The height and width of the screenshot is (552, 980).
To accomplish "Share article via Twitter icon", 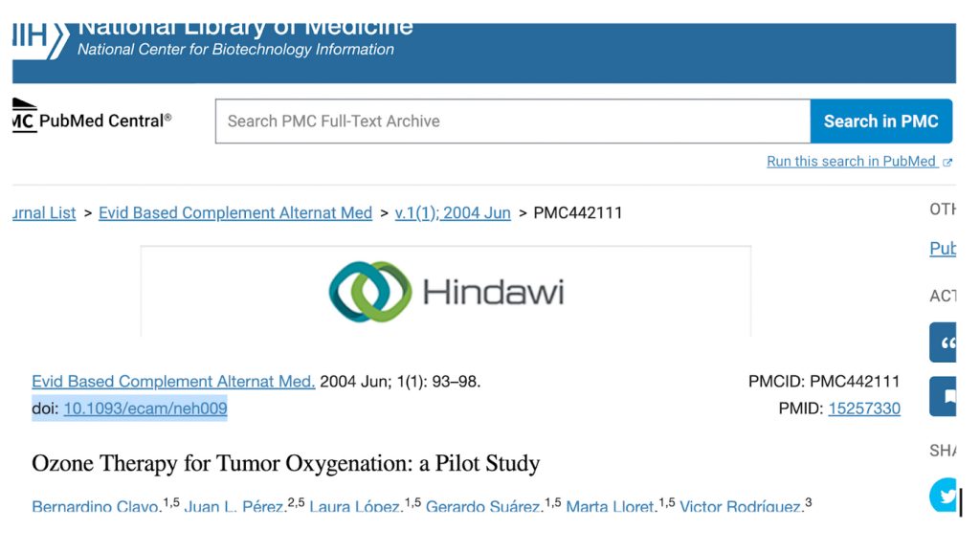I will (x=944, y=496).
